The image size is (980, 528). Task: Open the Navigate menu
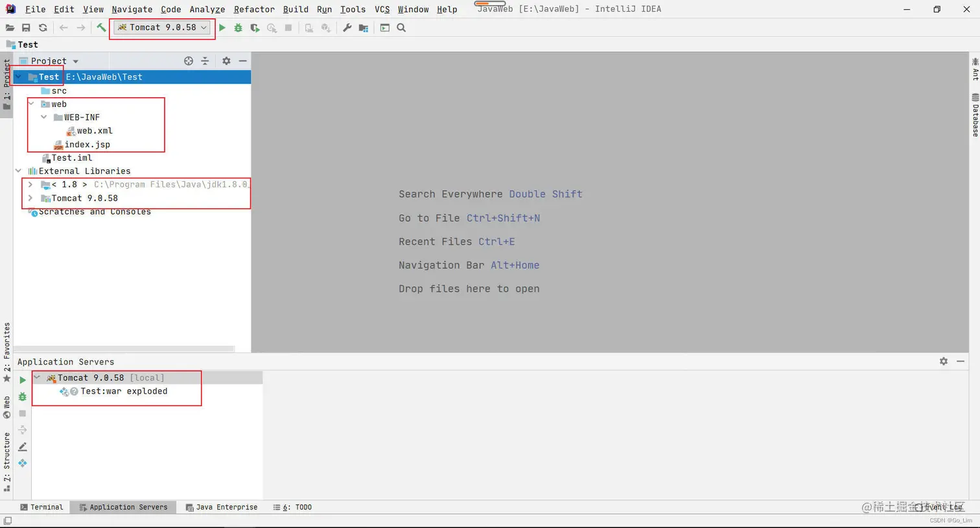[x=132, y=9]
